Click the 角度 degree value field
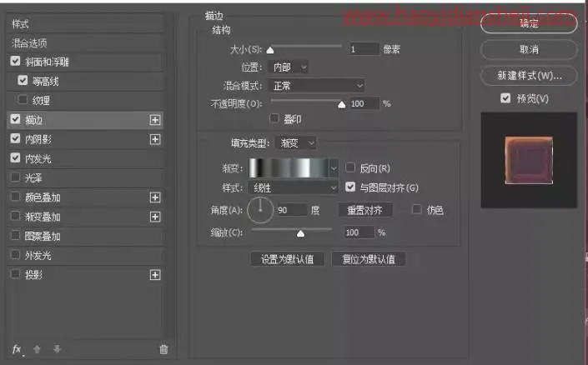Image resolution: width=588 pixels, height=365 pixels. pos(292,210)
